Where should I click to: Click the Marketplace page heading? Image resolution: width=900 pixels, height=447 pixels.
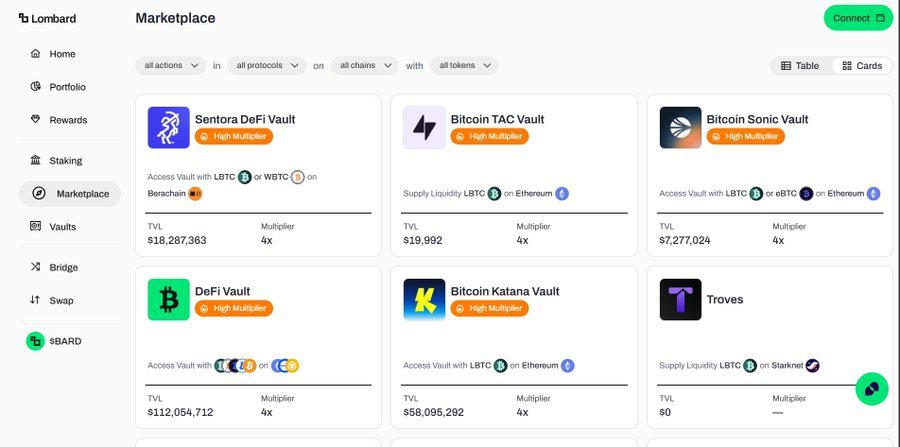click(175, 18)
